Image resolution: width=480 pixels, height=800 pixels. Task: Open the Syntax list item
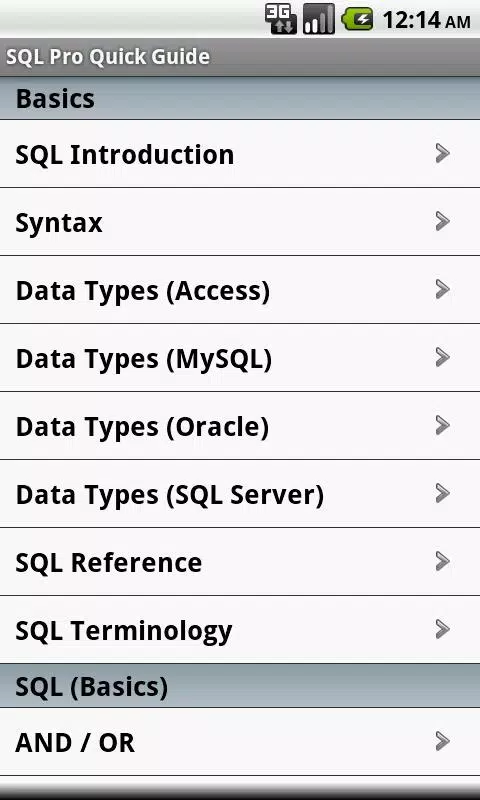(x=240, y=221)
